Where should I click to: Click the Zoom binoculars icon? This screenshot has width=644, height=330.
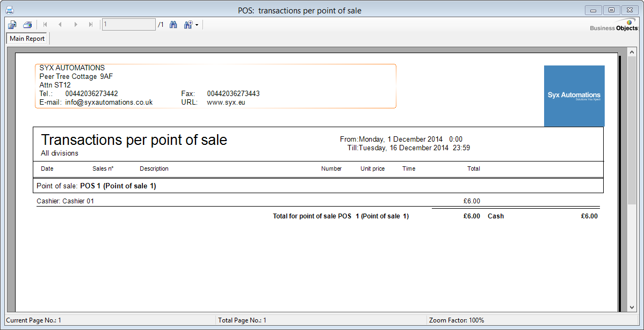pyautogui.click(x=188, y=25)
